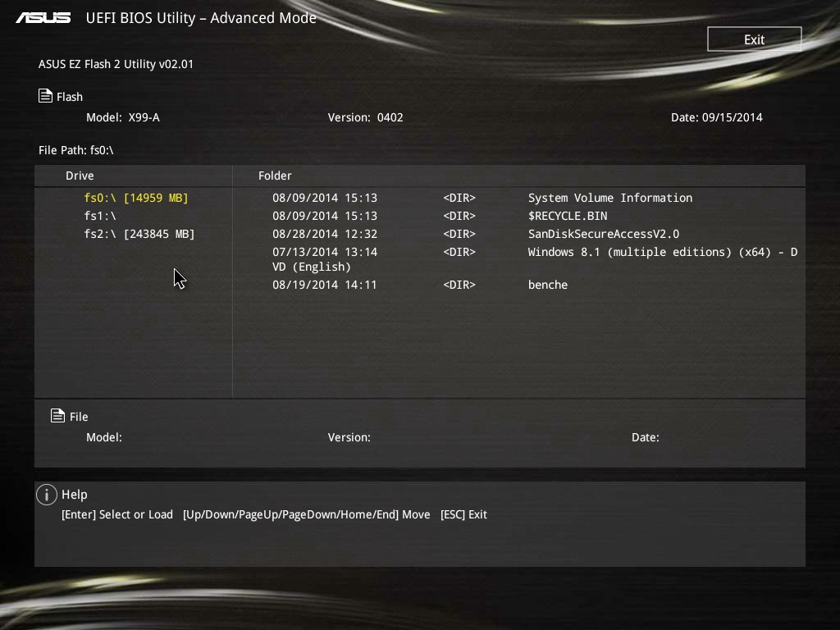Click the Flash section label
The height and width of the screenshot is (630, 840).
(70, 97)
